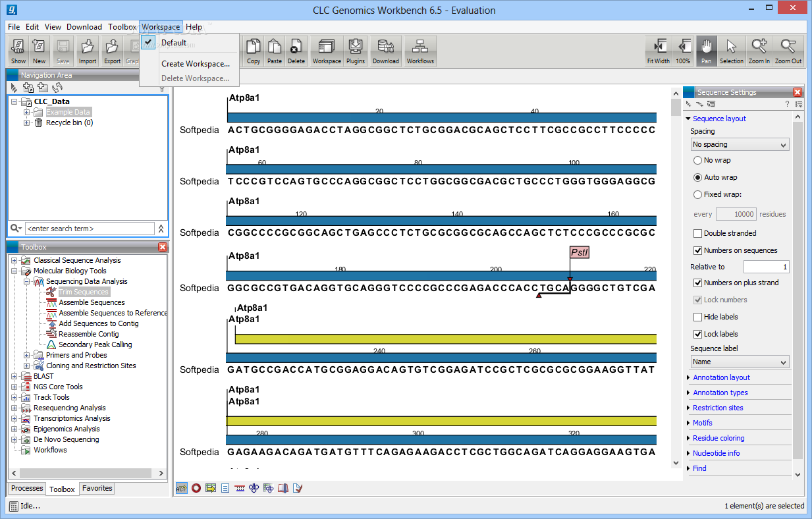This screenshot has width=812, height=519.
Task: Click the refresh icon in Navigation Area
Action: 57,88
